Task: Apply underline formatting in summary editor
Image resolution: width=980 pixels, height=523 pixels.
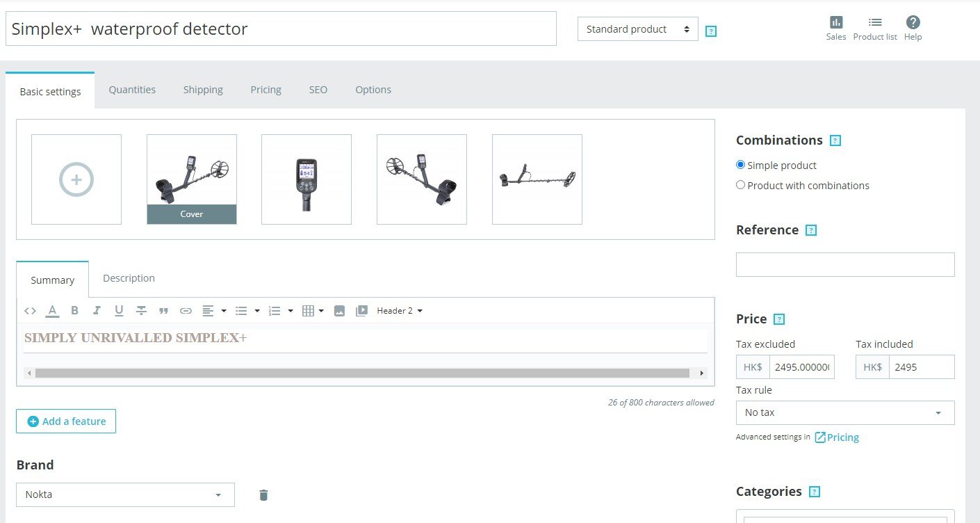Action: coord(119,311)
